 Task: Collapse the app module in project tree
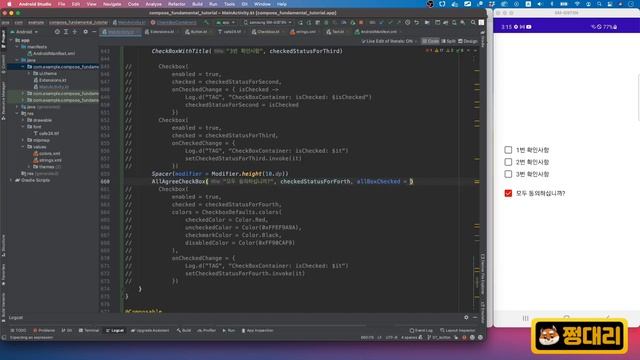coord(11,40)
